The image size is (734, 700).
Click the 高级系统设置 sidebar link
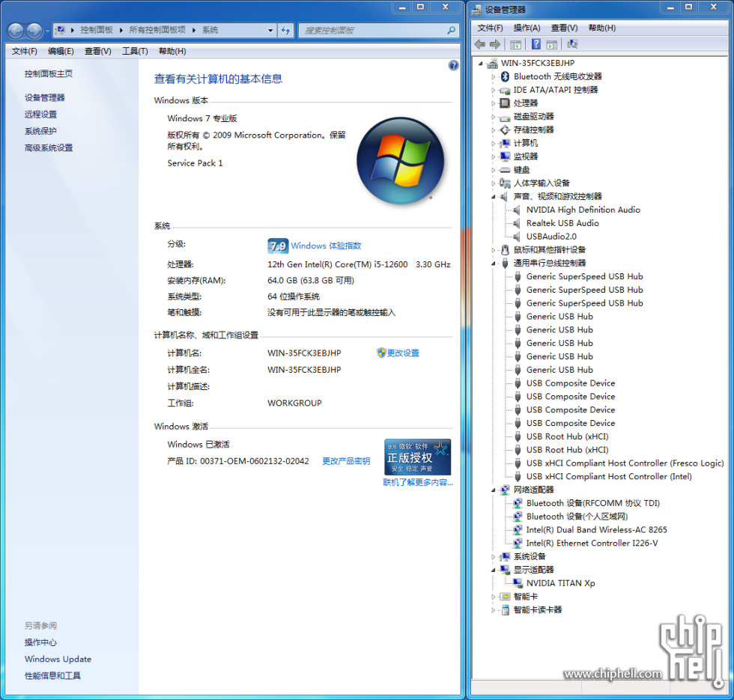coord(49,148)
